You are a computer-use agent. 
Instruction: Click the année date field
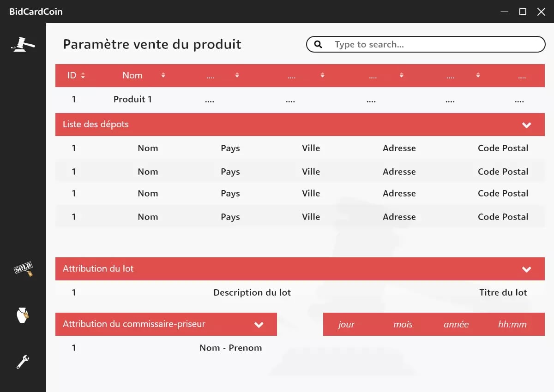click(456, 324)
